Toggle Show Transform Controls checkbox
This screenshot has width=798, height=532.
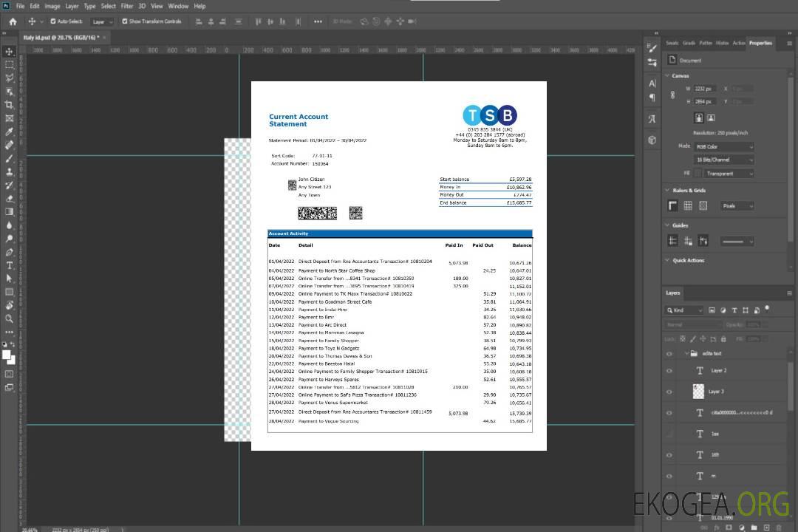(125, 21)
